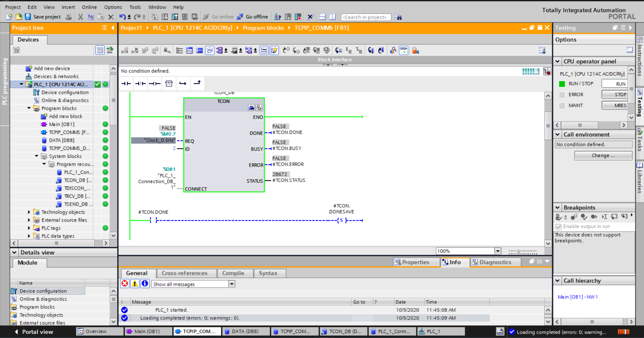This screenshot has height=338, width=644.
Task: Expand External source files folder
Action: click(x=29, y=220)
